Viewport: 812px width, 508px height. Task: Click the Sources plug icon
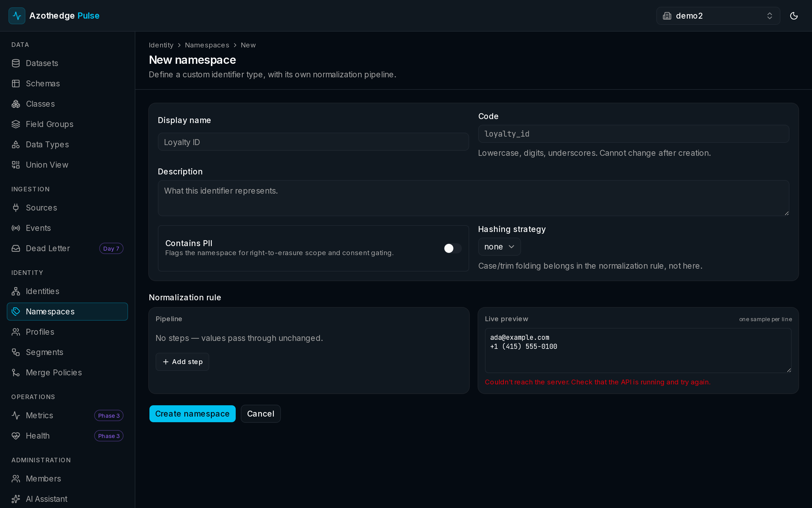coord(16,208)
